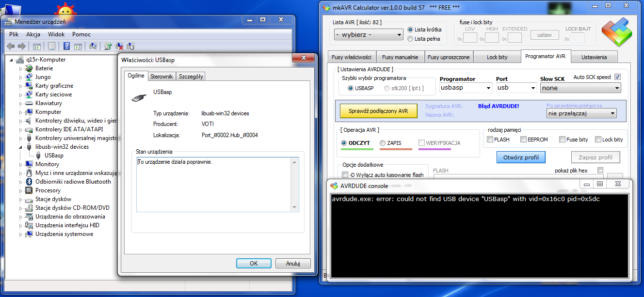644x297 pixels.
Task: Click Scan for hardware changes icon
Action: [x=94, y=46]
